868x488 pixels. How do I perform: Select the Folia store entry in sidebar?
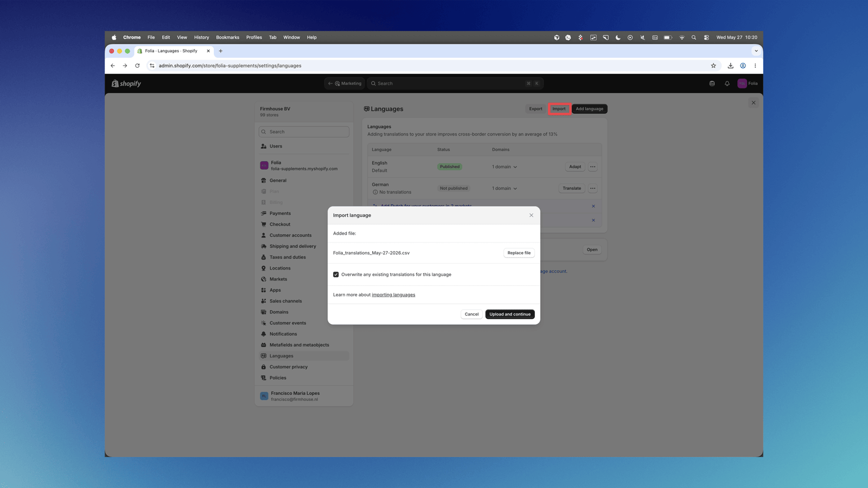[x=304, y=165]
